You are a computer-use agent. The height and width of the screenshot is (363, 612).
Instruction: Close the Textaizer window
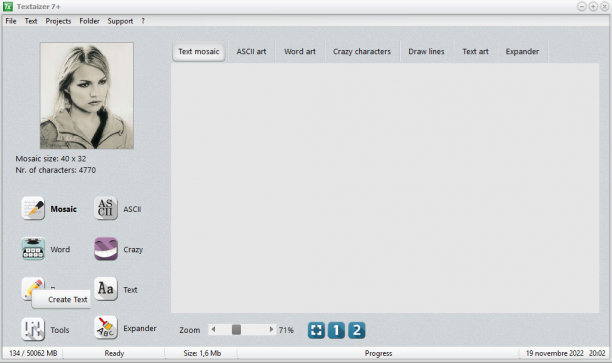point(604,6)
